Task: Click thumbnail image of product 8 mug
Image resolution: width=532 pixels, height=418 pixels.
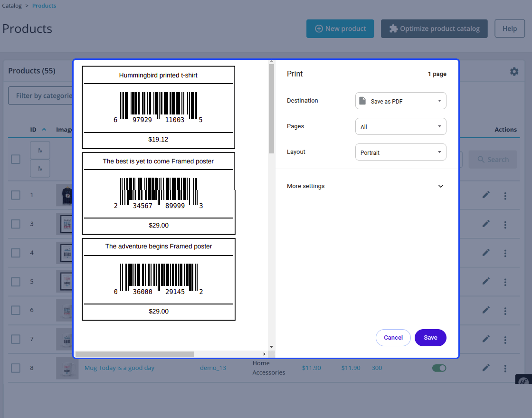Action: point(67,368)
